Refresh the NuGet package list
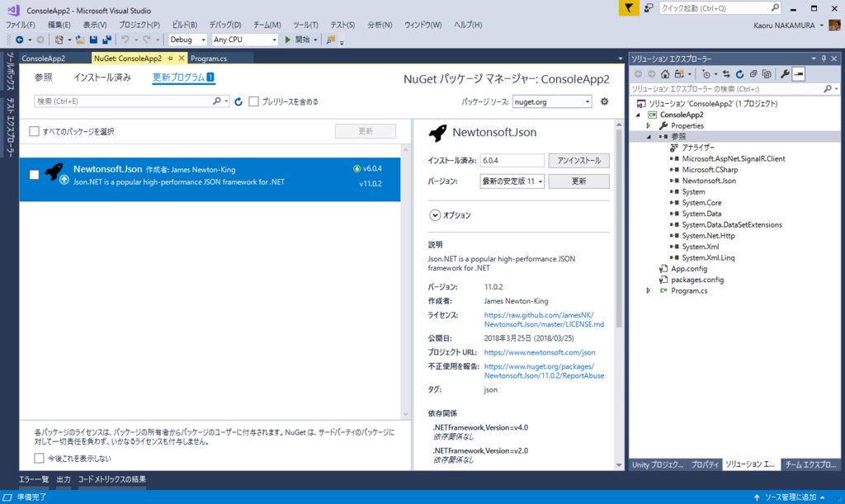Screen dimensions: 845x504 pos(238,101)
